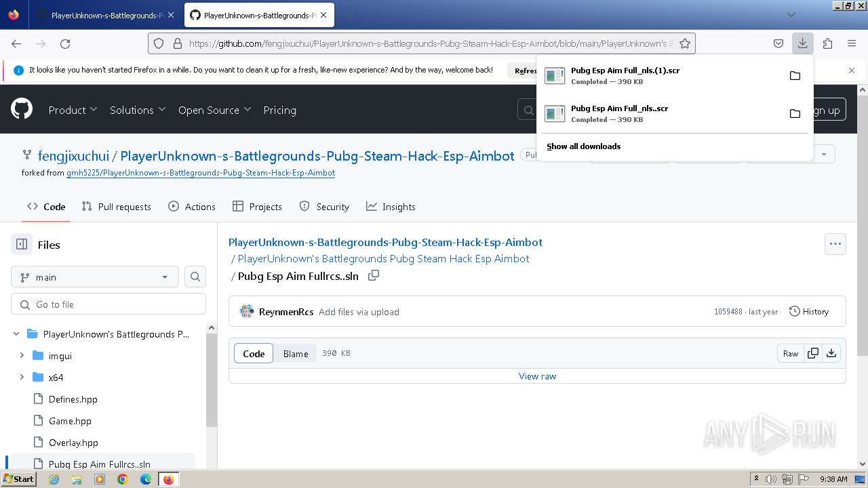The height and width of the screenshot is (488, 868).
Task: List all tabs dropdown arrow
Action: click(791, 15)
